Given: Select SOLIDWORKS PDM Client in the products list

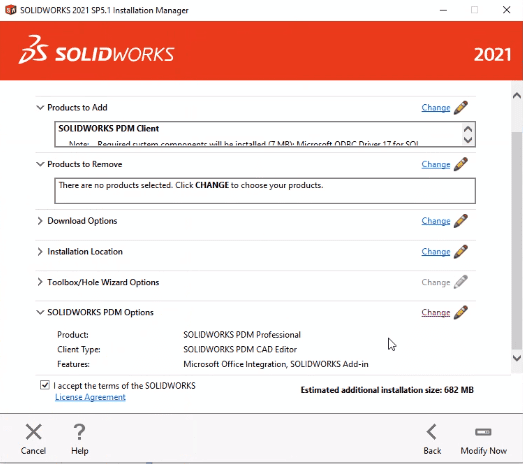Looking at the screenshot, I should (x=109, y=128).
